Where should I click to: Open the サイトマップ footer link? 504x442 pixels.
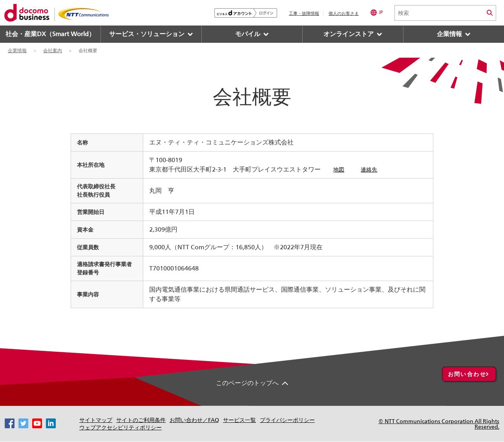pyautogui.click(x=96, y=420)
